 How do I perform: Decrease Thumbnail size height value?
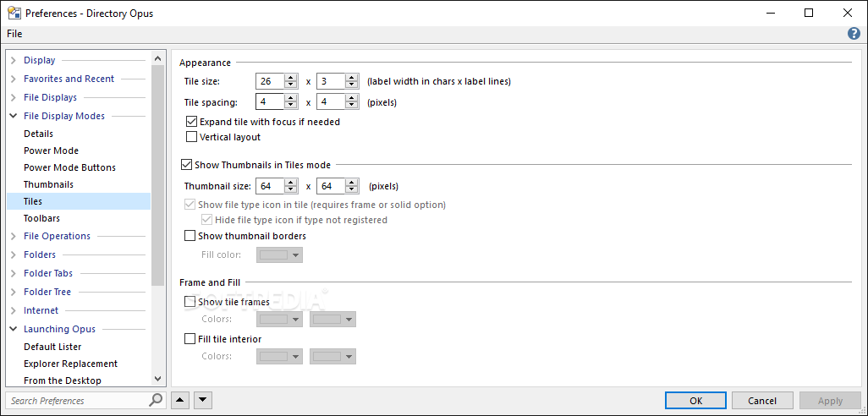[352, 189]
